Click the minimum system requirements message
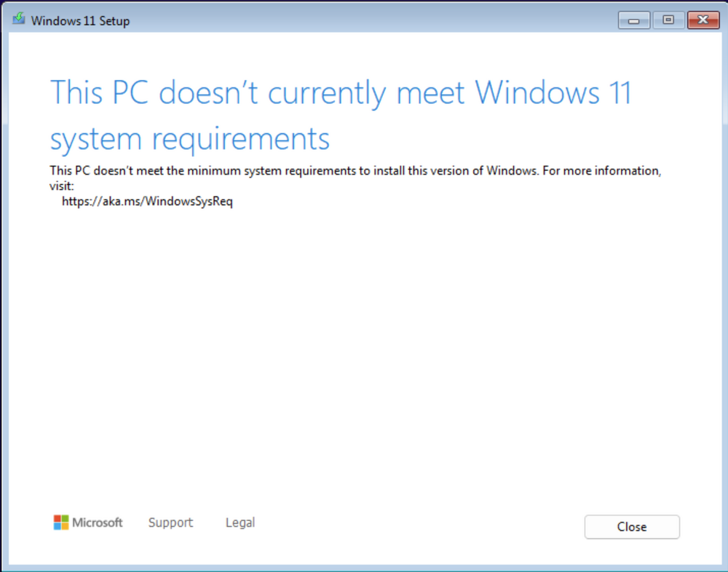This screenshot has width=728, height=572. pos(355,178)
